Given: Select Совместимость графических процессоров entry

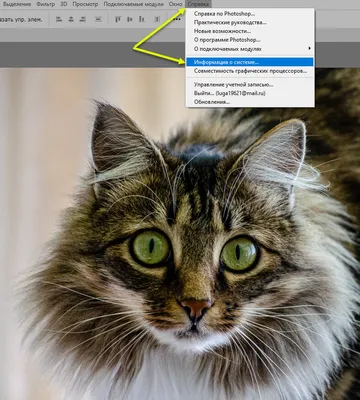Looking at the screenshot, I should pyautogui.click(x=250, y=71).
